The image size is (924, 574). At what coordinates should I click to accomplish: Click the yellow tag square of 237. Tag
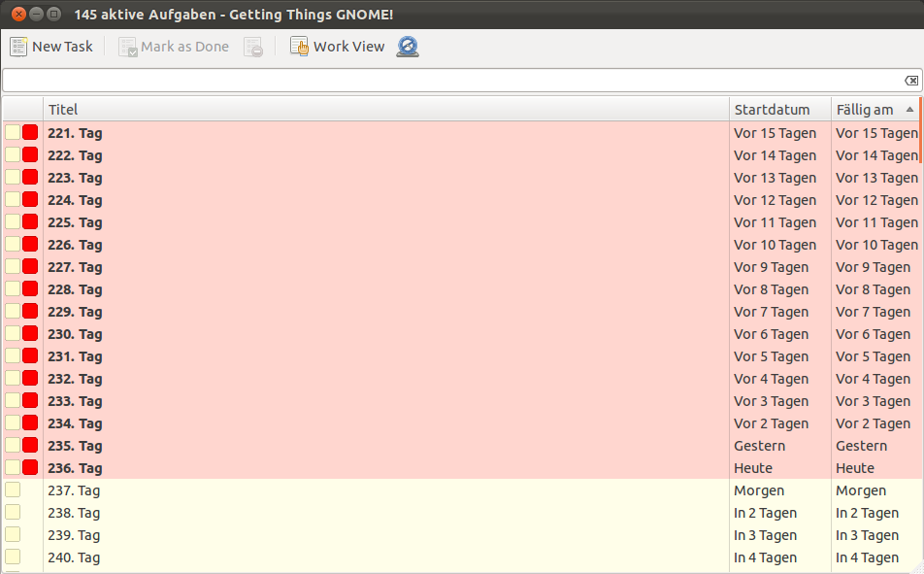pyautogui.click(x=13, y=490)
